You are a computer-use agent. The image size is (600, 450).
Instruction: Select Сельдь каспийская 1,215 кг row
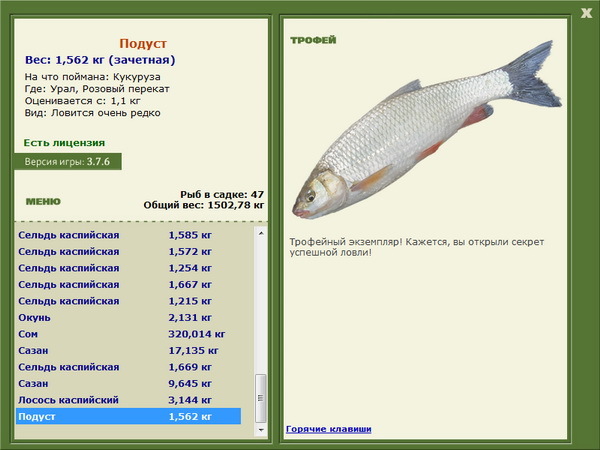[129, 301]
